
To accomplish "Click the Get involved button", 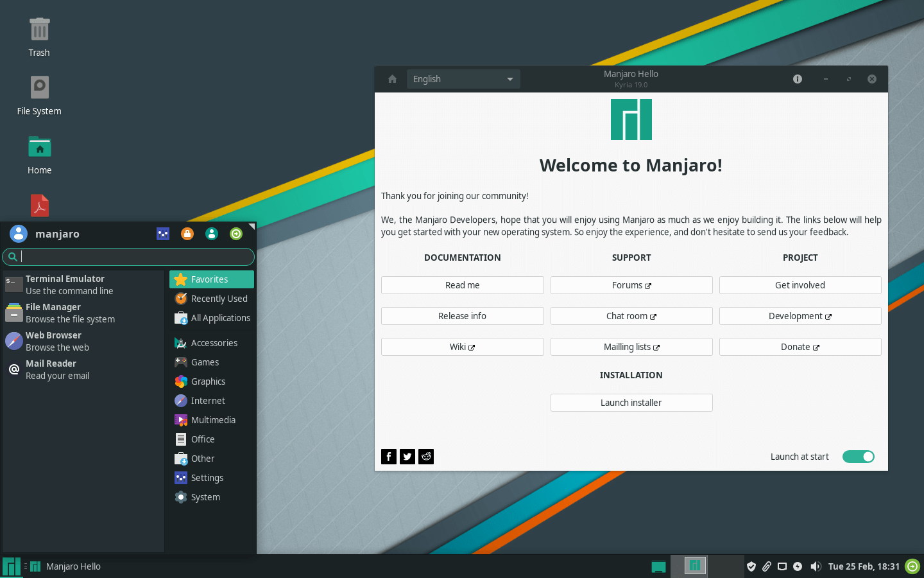I will (x=800, y=285).
